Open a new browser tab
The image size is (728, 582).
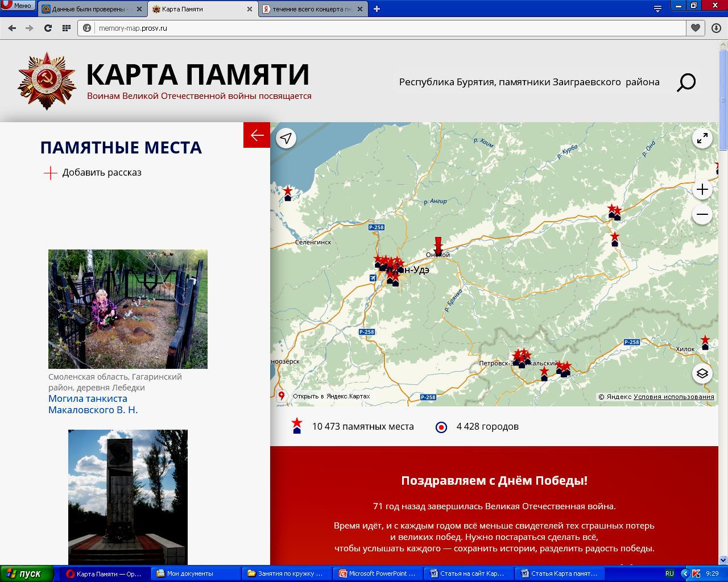pyautogui.click(x=377, y=9)
